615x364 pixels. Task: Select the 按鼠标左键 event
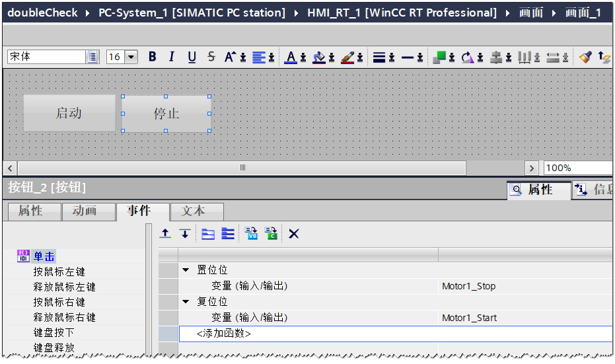[59, 272]
